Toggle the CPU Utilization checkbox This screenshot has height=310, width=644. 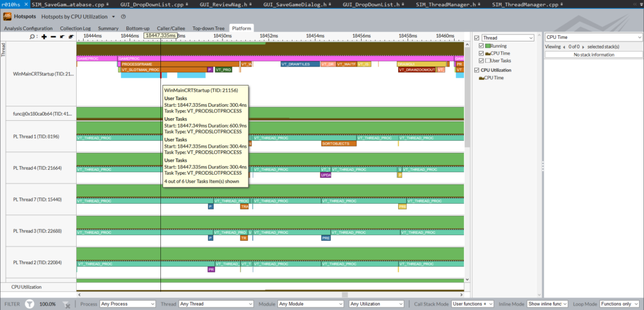click(477, 70)
